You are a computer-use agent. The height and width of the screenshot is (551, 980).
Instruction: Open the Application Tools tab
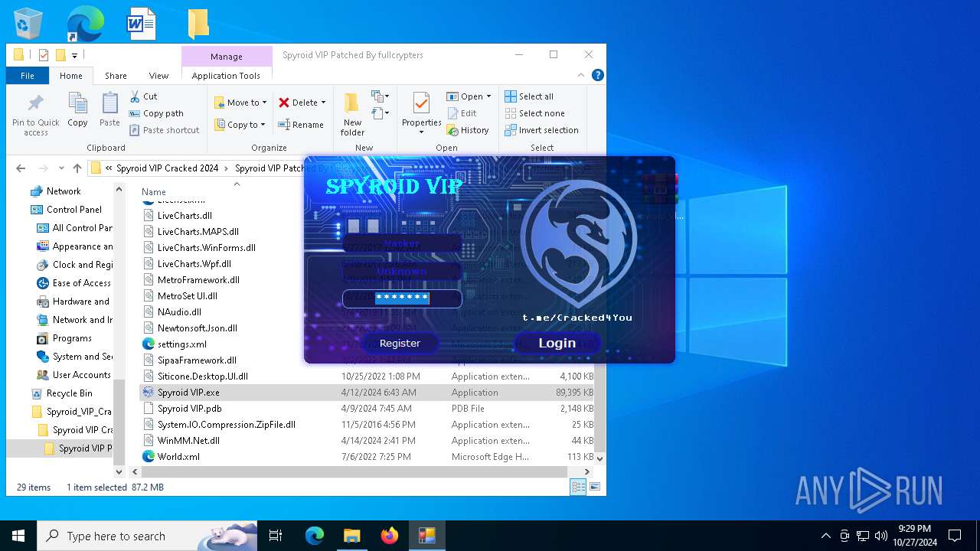pyautogui.click(x=226, y=76)
